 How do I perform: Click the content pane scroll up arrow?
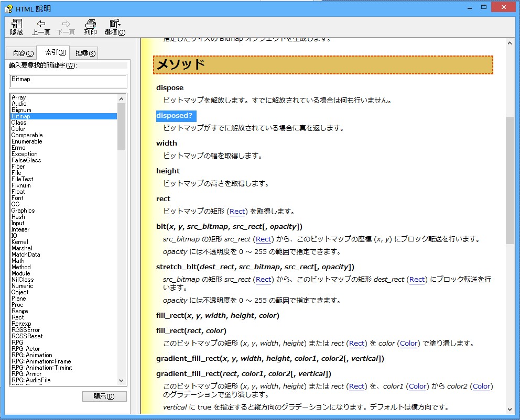pyautogui.click(x=510, y=43)
